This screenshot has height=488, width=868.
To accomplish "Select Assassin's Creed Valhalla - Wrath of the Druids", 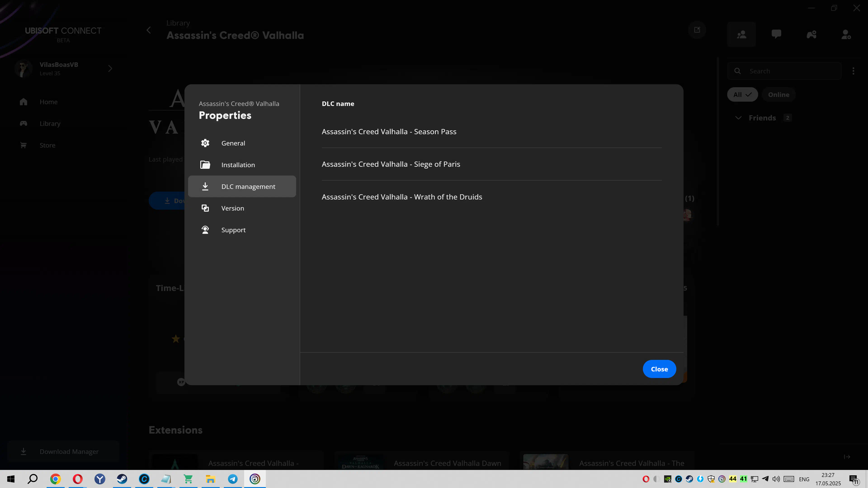I will (491, 197).
